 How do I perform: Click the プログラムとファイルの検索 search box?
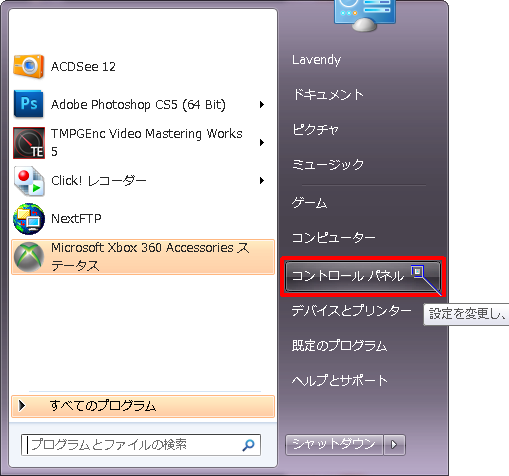click(141, 445)
